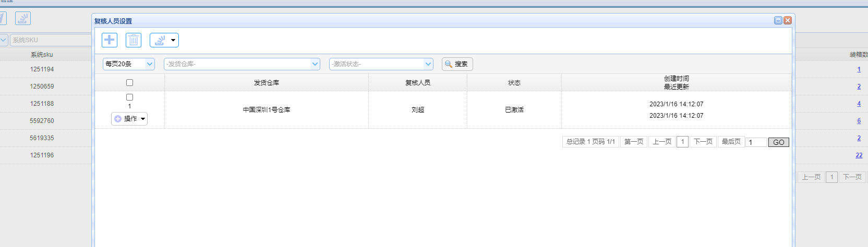This screenshot has height=247, width=868.
Task: Click the magnifier 搜索 button
Action: click(x=457, y=64)
